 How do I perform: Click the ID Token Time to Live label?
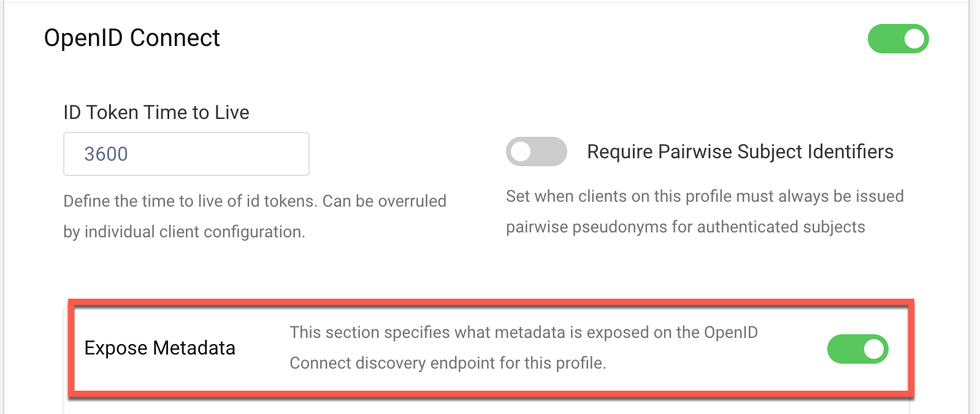pyautogui.click(x=156, y=112)
